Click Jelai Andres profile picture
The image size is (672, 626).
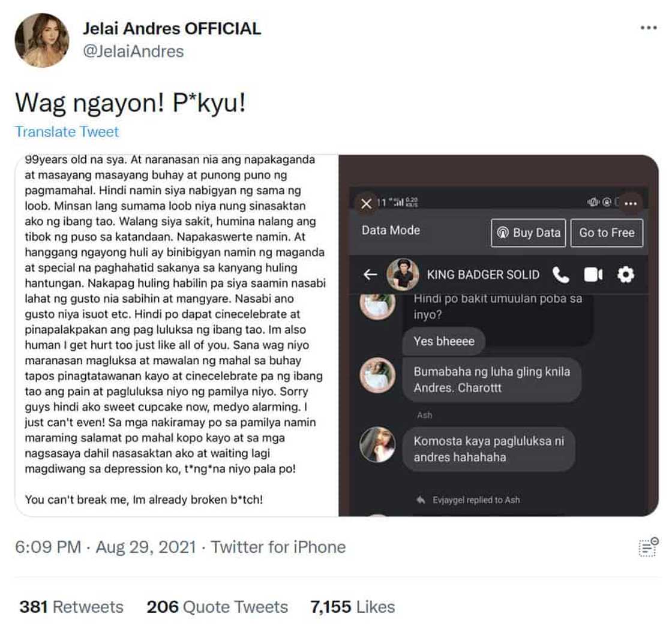(41, 40)
